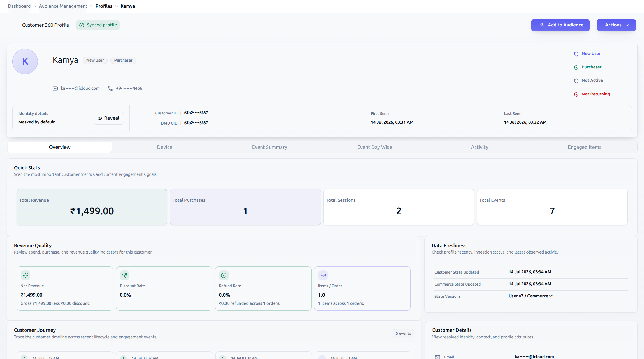Go to Dashboard breadcrumb link

click(x=19, y=6)
